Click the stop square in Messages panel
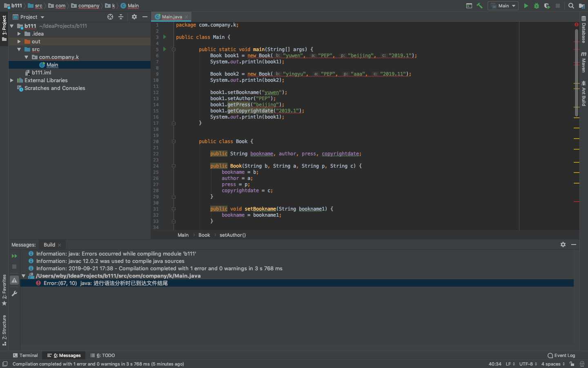Screen dimensions: 588x368 (x=14, y=267)
